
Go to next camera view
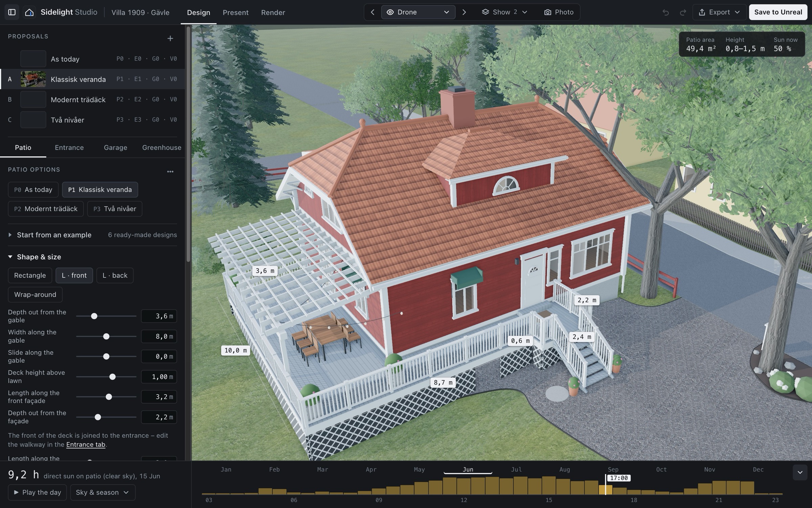(464, 12)
